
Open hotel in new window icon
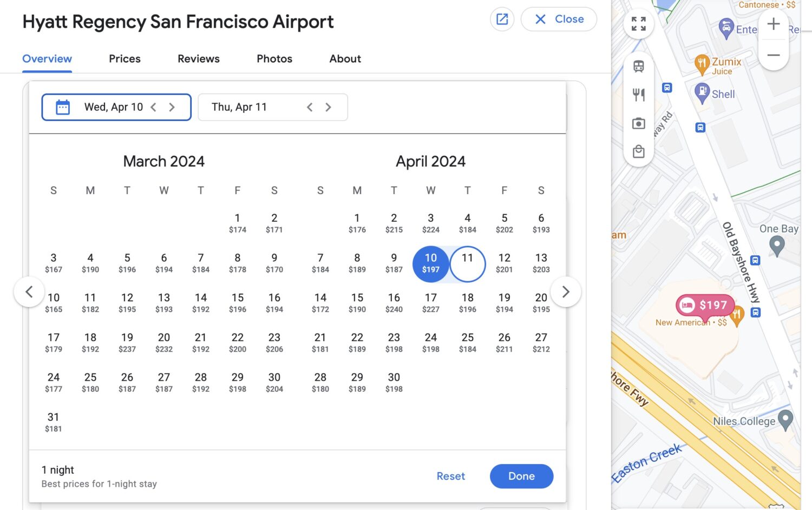click(x=502, y=19)
